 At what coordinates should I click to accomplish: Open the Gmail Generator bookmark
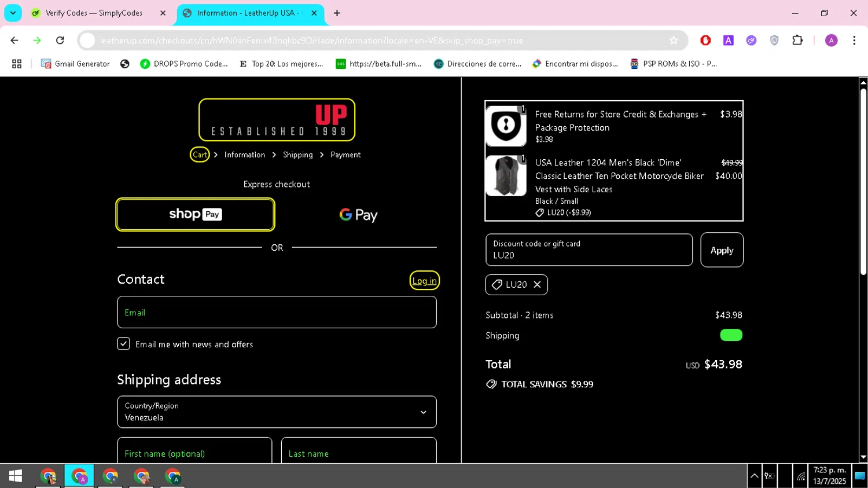[75, 64]
